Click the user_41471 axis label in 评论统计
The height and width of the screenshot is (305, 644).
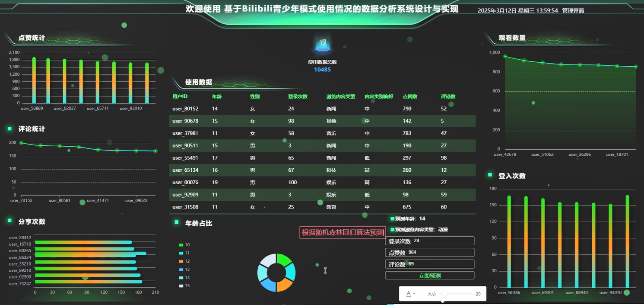coord(98,201)
